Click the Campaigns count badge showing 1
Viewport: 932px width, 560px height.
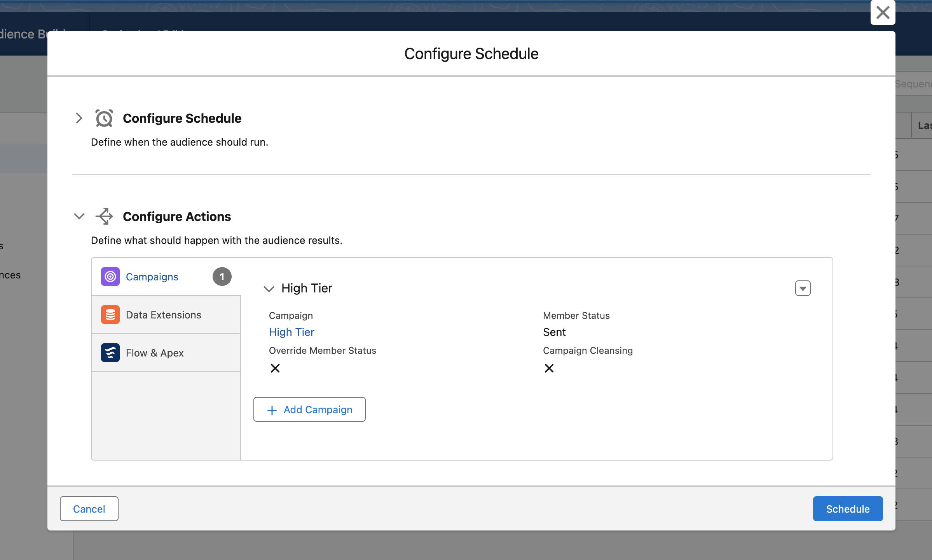pos(222,277)
